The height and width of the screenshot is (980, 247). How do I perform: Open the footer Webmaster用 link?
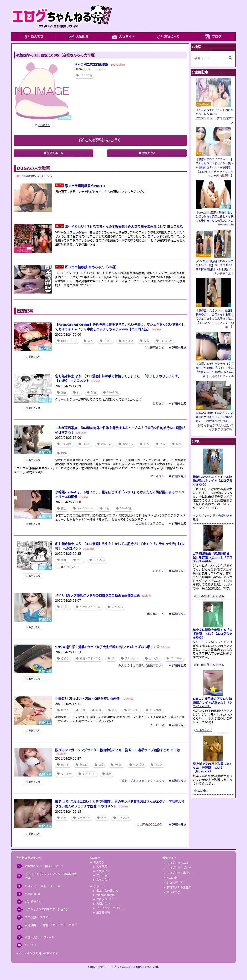click(x=105, y=895)
